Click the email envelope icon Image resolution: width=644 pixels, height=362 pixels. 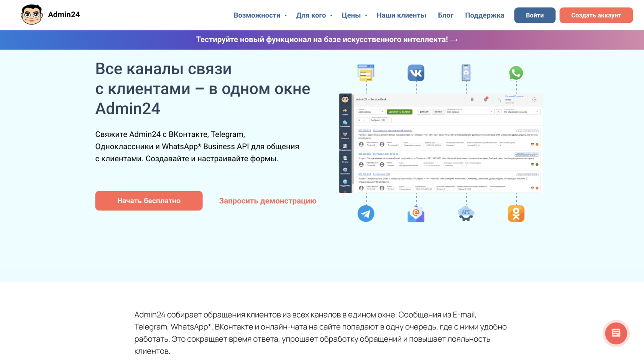[x=416, y=213]
